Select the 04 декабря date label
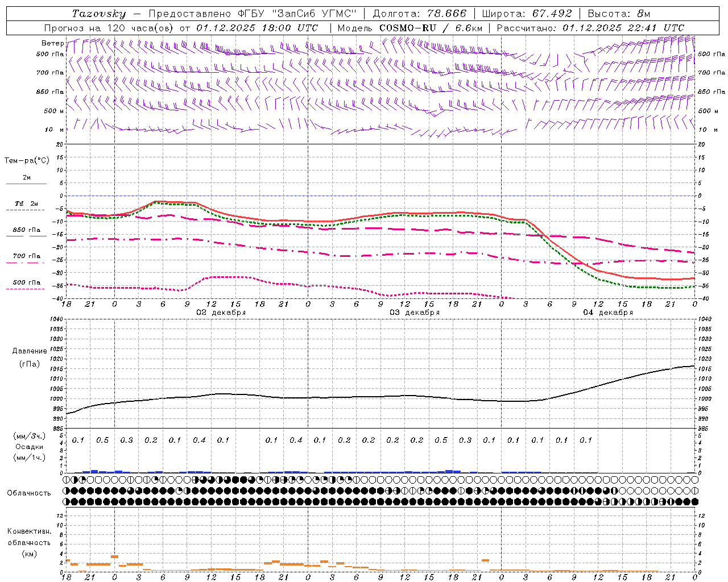The width and height of the screenshot is (728, 582). 608,313
